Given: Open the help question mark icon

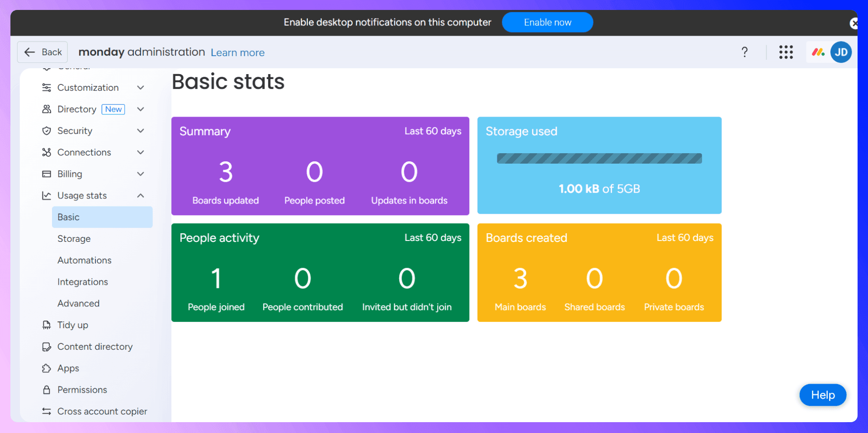Looking at the screenshot, I should tap(745, 52).
